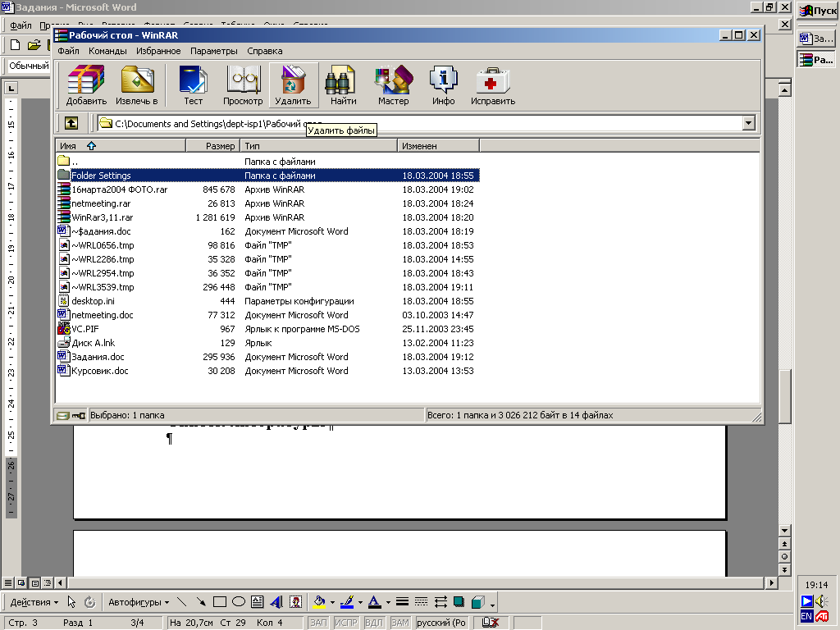Open Font Color dropdown arrow
This screenshot has width=840, height=630.
click(388, 603)
